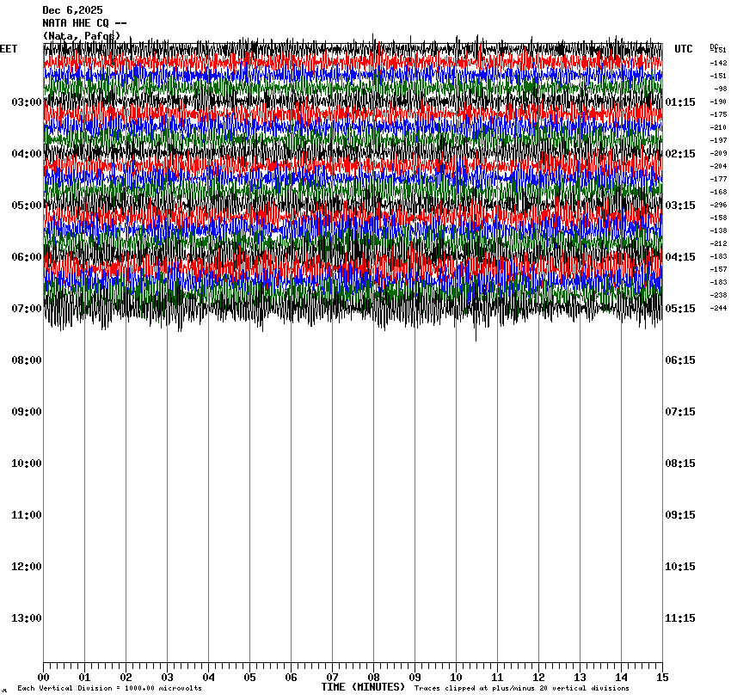The height and width of the screenshot is (700, 731).
Task: Select the 05:15 UTC time label
Action: click(680, 309)
